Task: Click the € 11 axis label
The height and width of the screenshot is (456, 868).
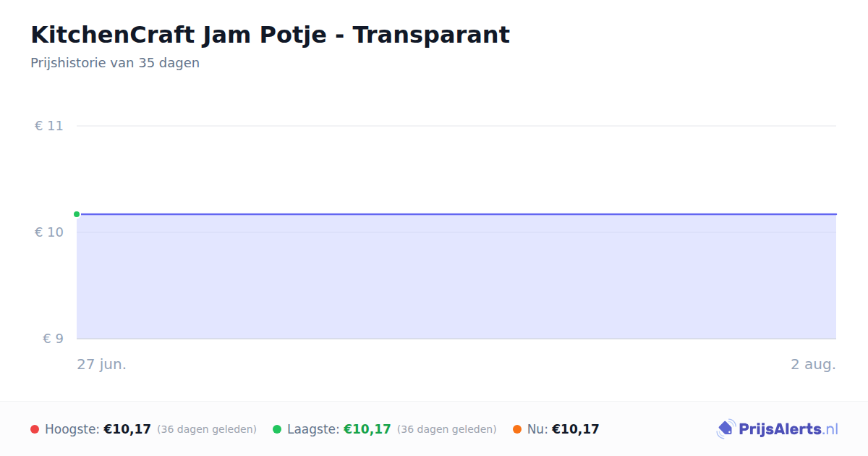Action: [48, 126]
